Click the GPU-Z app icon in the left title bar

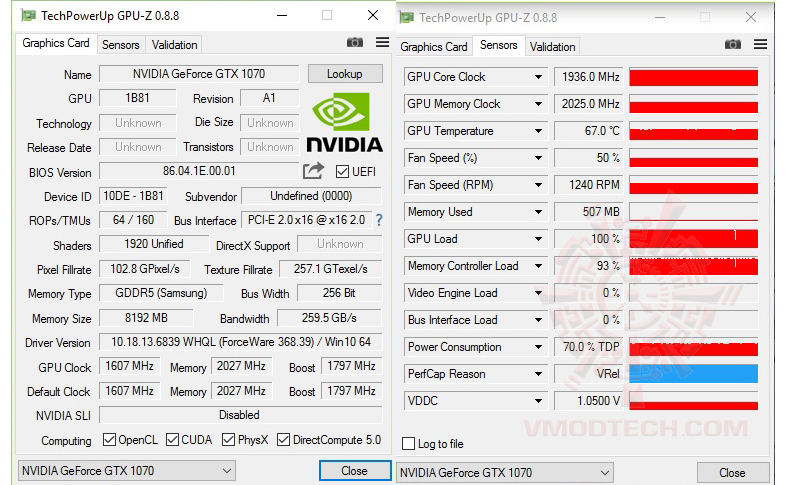click(28, 16)
